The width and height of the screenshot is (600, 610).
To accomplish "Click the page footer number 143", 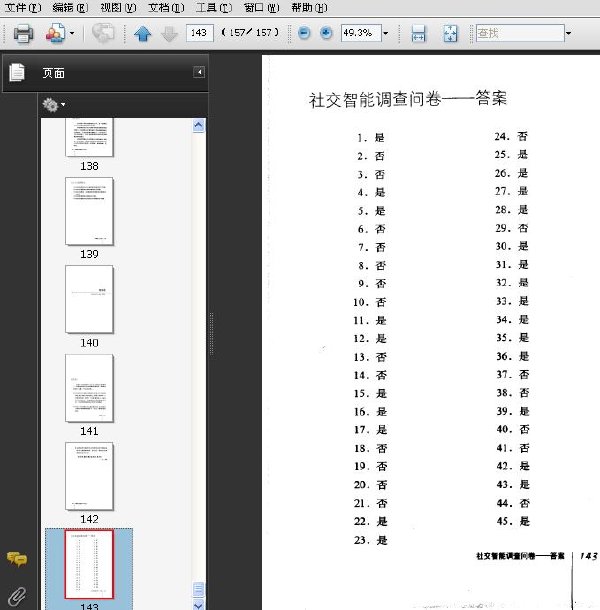I will (588, 556).
